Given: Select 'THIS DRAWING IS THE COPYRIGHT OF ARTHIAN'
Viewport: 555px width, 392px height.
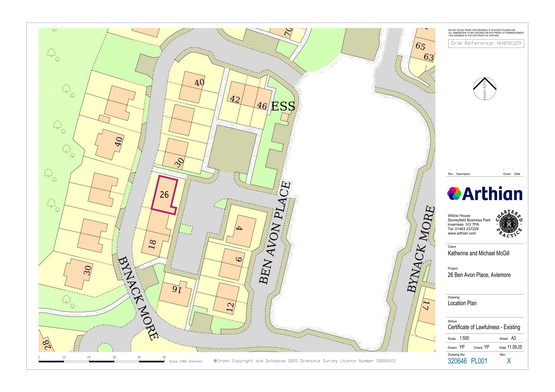Looking at the screenshot, I should pyautogui.click(x=473, y=35).
